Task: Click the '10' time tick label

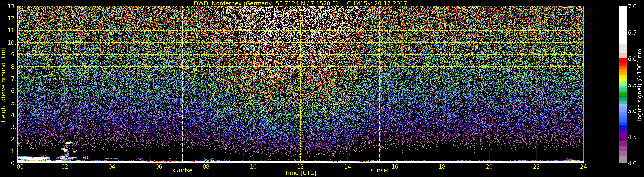Action: tap(253, 166)
